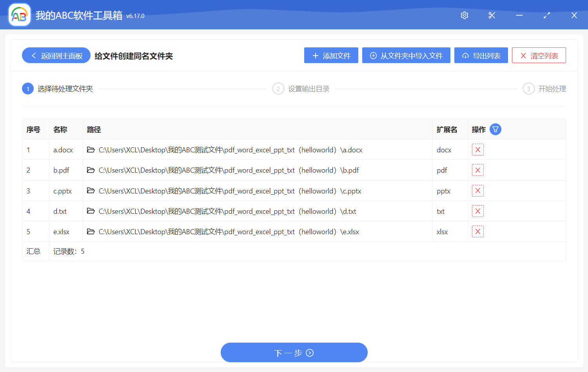Click the export cloud icon on 导出列表
The width and height of the screenshot is (588, 372).
465,55
